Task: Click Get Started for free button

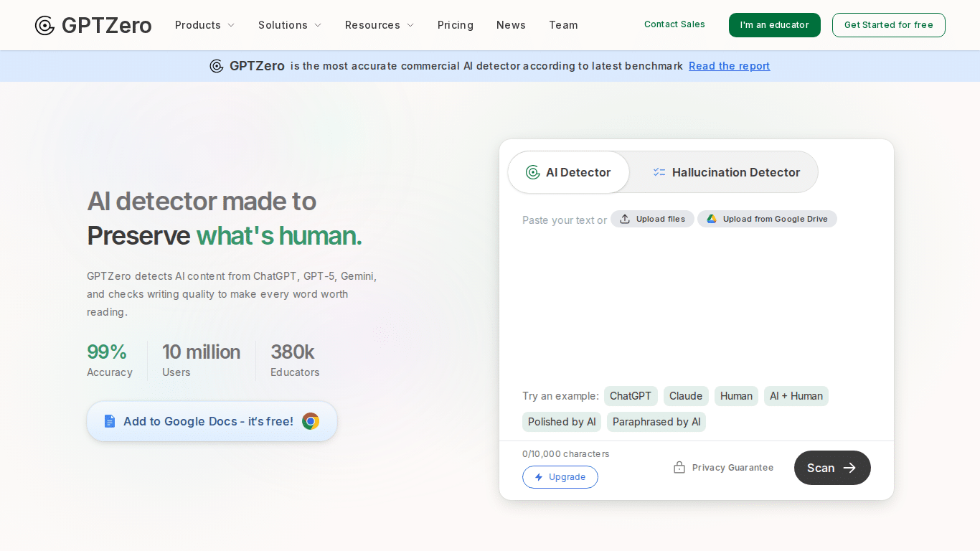Action: pos(889,25)
